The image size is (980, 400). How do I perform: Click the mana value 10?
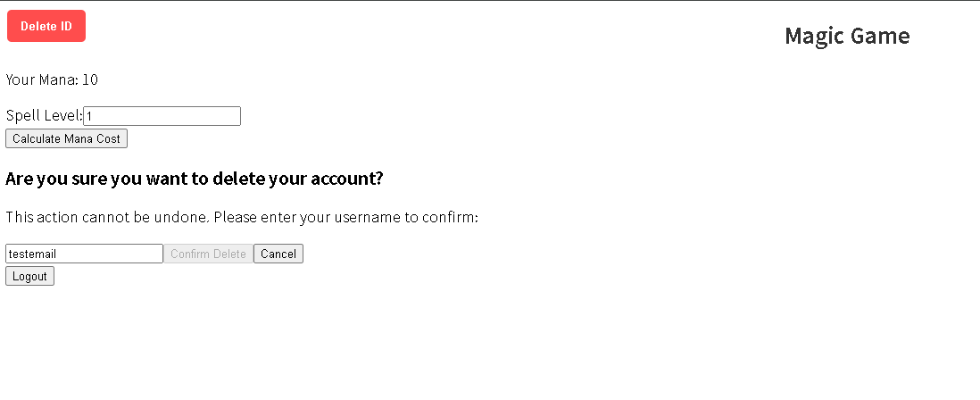[90, 79]
